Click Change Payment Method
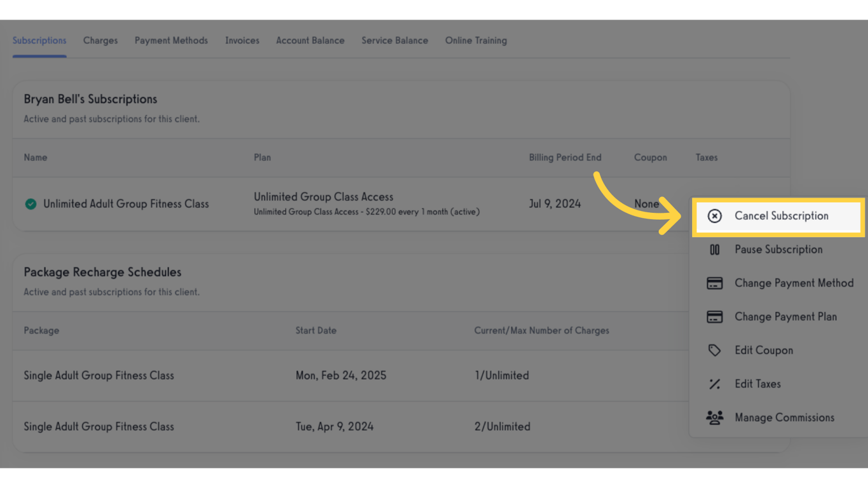 pyautogui.click(x=794, y=283)
